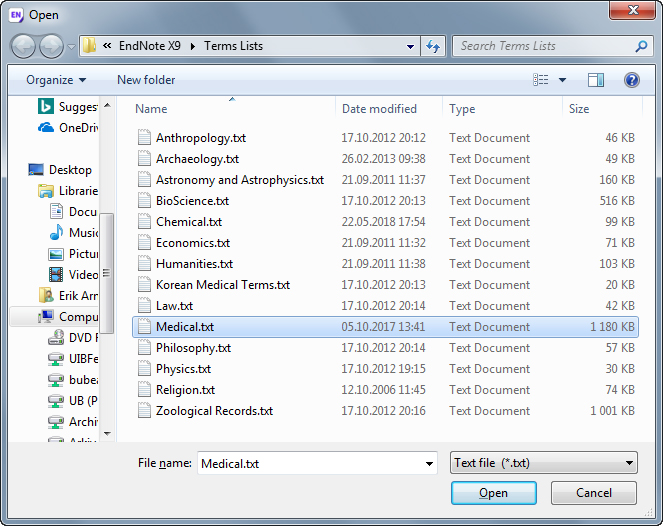Click the blue Help icon

(632, 80)
